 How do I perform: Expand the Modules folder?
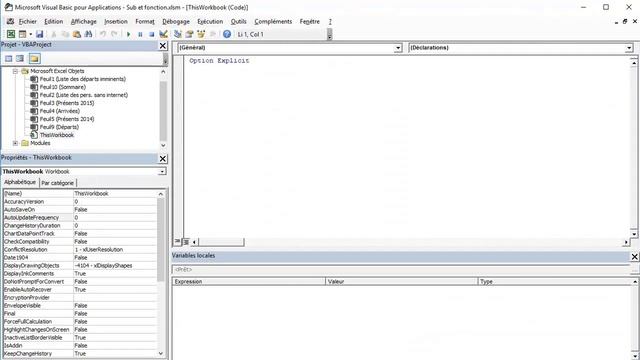tap(16, 143)
